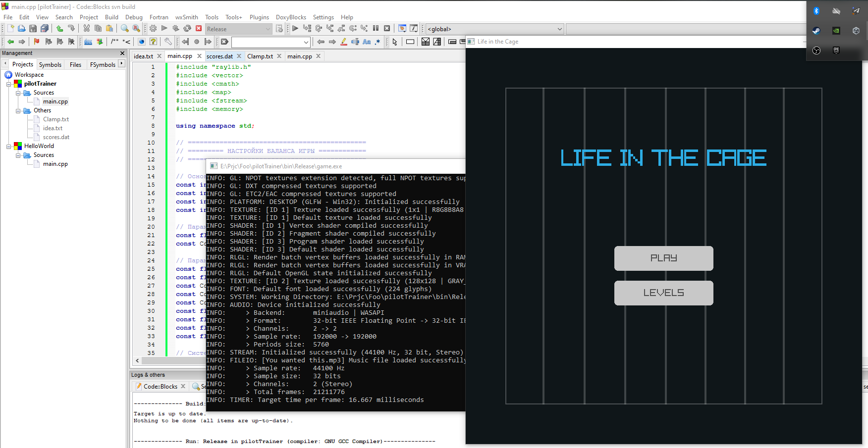
Task: Click the Bluetooth tray icon
Action: [816, 11]
